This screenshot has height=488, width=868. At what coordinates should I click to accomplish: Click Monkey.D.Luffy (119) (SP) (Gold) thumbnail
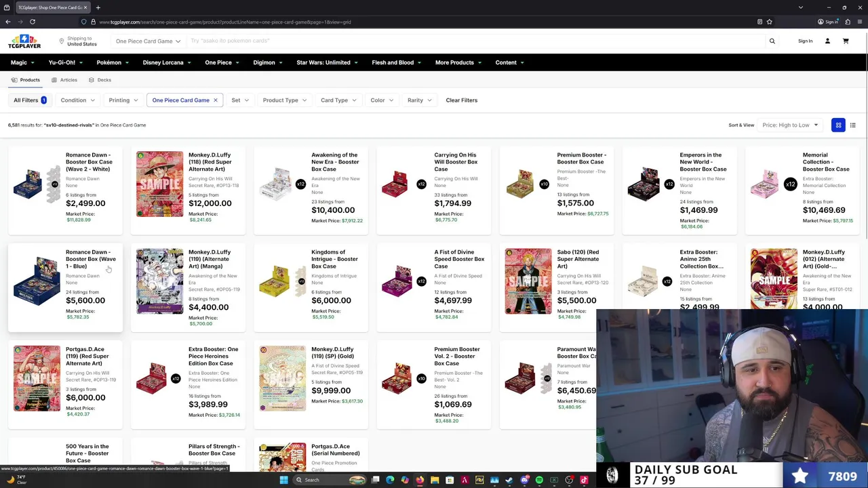(x=283, y=379)
